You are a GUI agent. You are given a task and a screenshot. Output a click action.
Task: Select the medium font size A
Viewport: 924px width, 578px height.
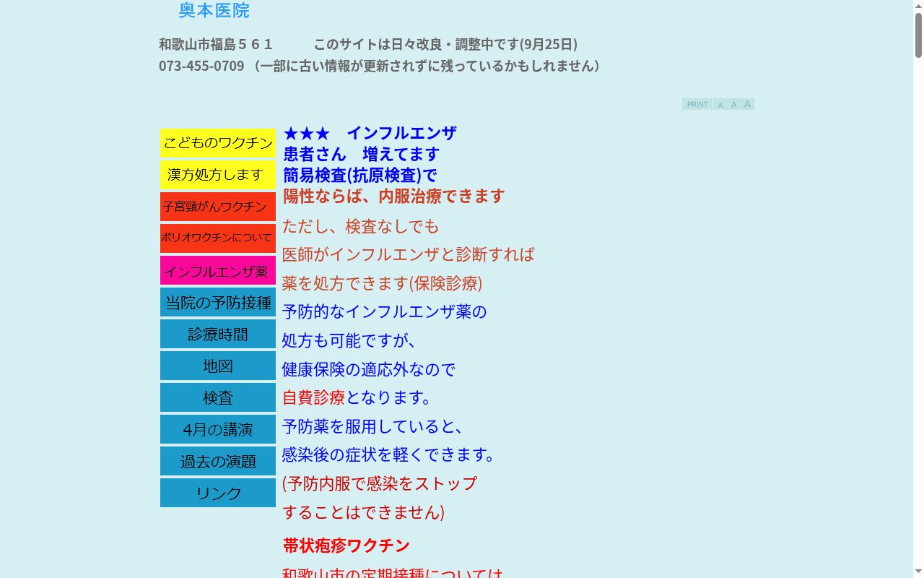[x=733, y=105]
